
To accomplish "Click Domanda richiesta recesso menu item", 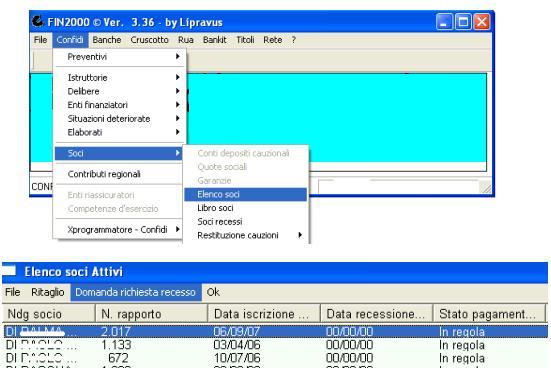I will tap(136, 292).
